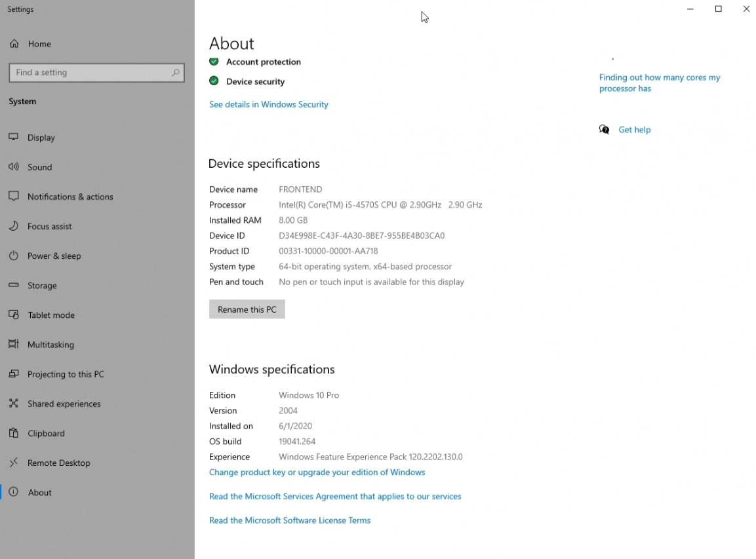Open Storage settings
Viewport: 756px width, 559px height.
[42, 285]
